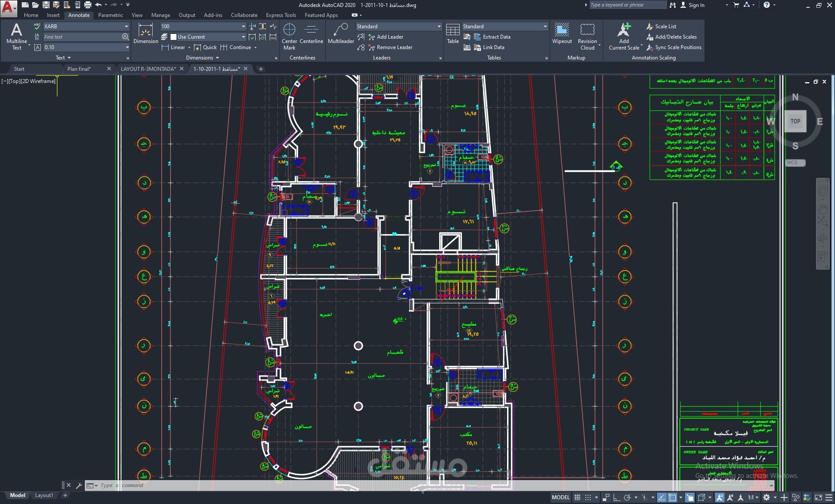Open annotation scale 1:1 dropdown

753,497
